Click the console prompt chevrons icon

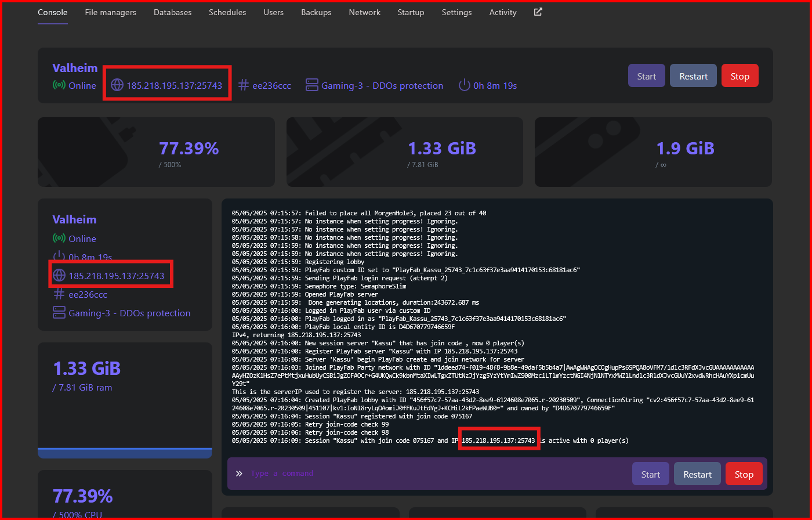click(239, 474)
